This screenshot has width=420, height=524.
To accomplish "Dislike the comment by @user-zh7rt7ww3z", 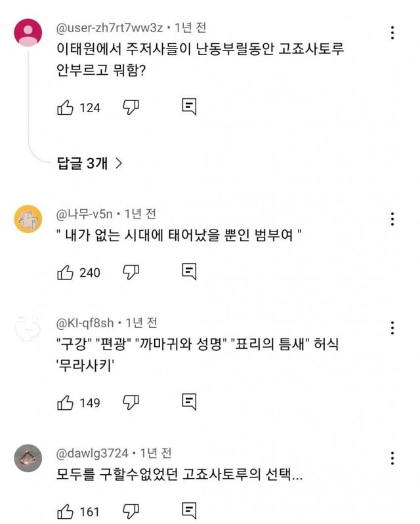I will [x=131, y=107].
